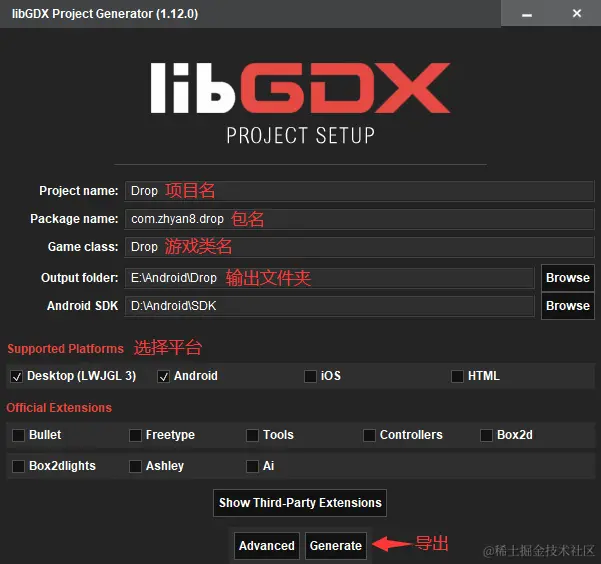Check the Tools extension
The height and width of the screenshot is (564, 601).
[252, 435]
